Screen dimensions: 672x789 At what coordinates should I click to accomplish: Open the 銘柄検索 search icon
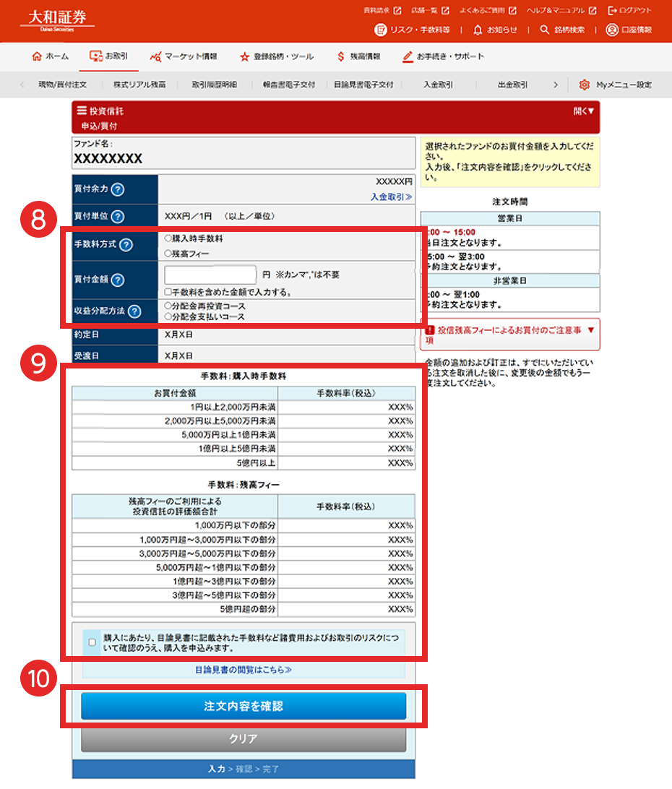pyautogui.click(x=545, y=30)
